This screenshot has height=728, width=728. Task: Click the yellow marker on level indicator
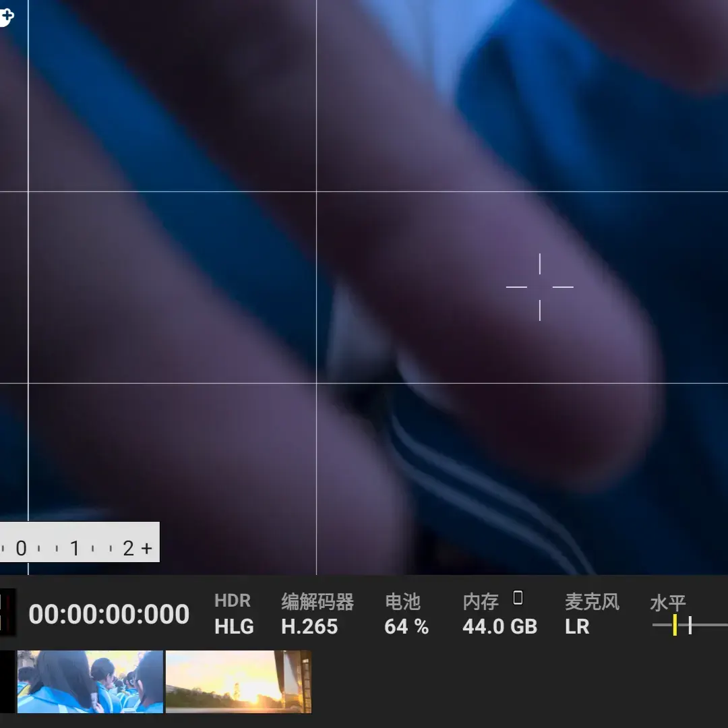(675, 625)
